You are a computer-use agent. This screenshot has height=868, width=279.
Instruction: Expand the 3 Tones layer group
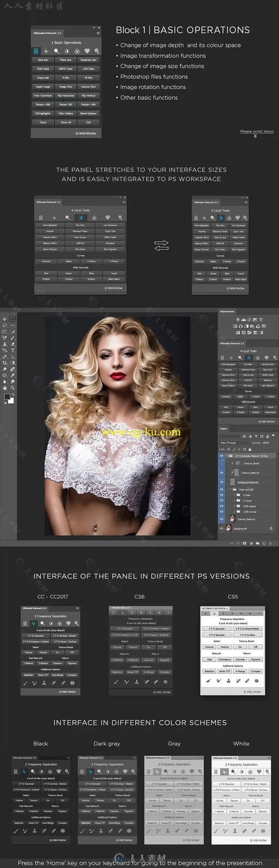click(234, 501)
